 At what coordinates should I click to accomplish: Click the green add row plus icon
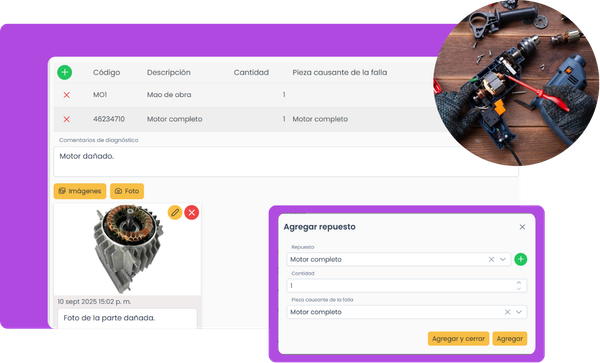(65, 72)
